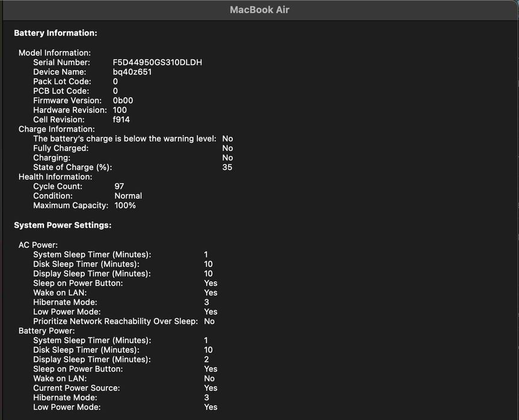This screenshot has width=519, height=420.
Task: Click Low Power Mode under Battery Power
Action: [67, 407]
